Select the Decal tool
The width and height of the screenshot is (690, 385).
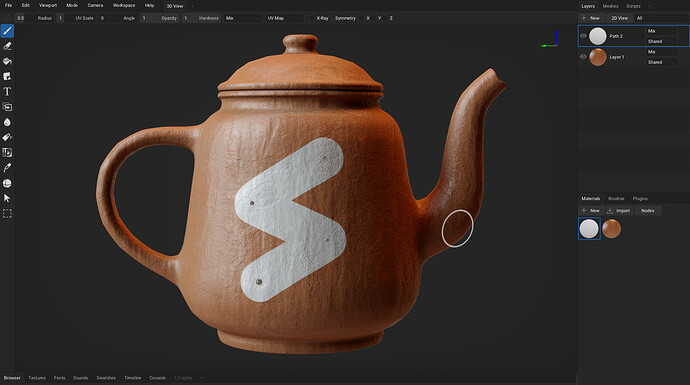pos(7,77)
